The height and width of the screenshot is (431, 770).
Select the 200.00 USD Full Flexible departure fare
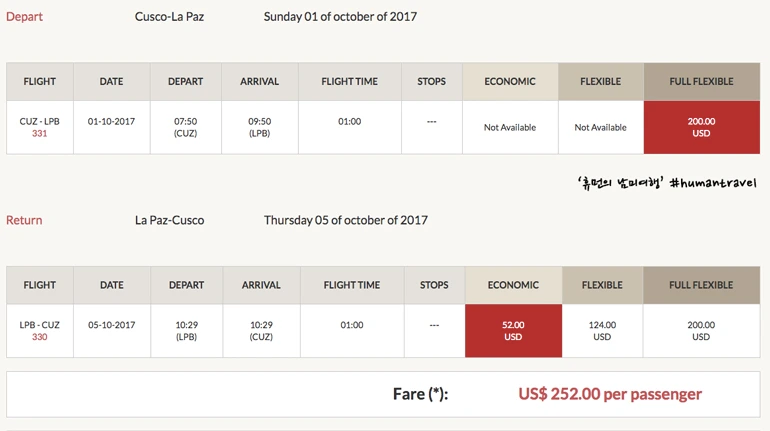point(701,127)
